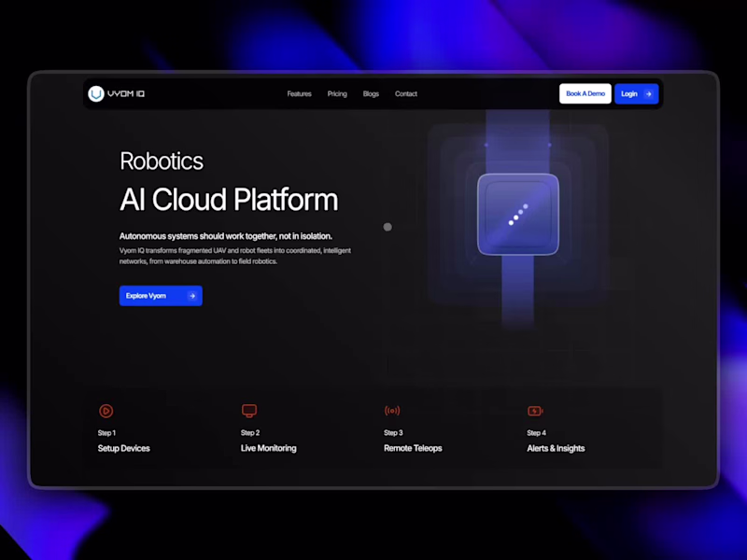Screen dimensions: 747x560
Task: Open the Contact nav item
Action: (x=406, y=94)
